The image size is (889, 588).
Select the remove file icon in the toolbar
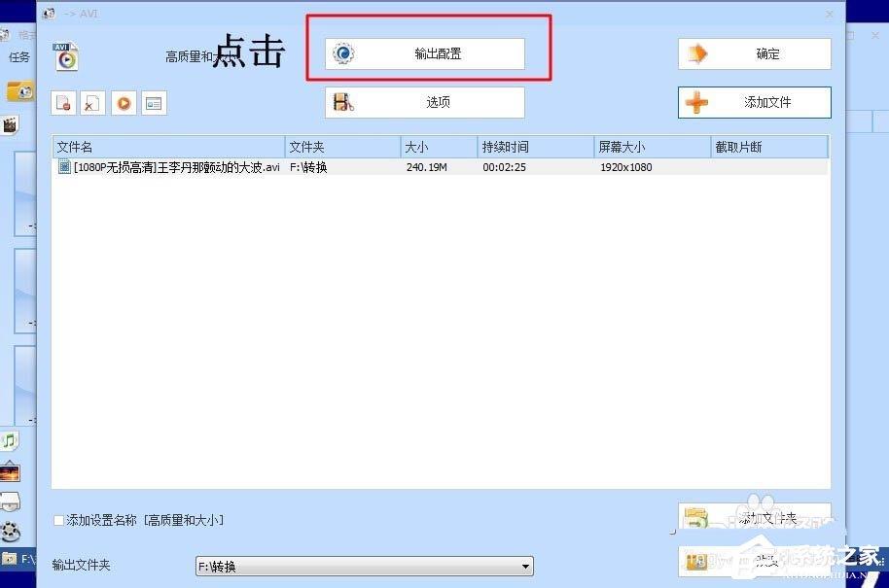(x=63, y=102)
